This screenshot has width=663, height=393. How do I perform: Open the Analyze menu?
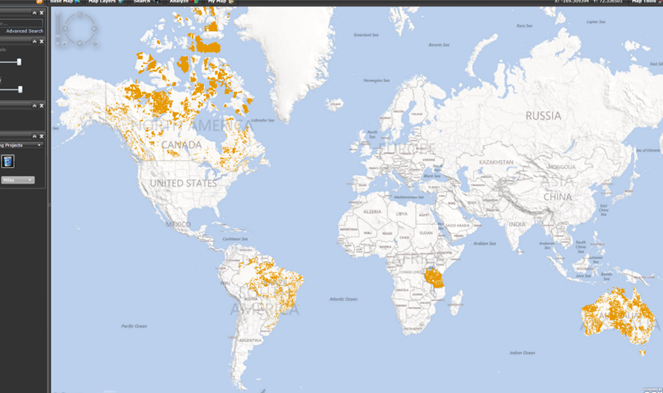[183, 2]
